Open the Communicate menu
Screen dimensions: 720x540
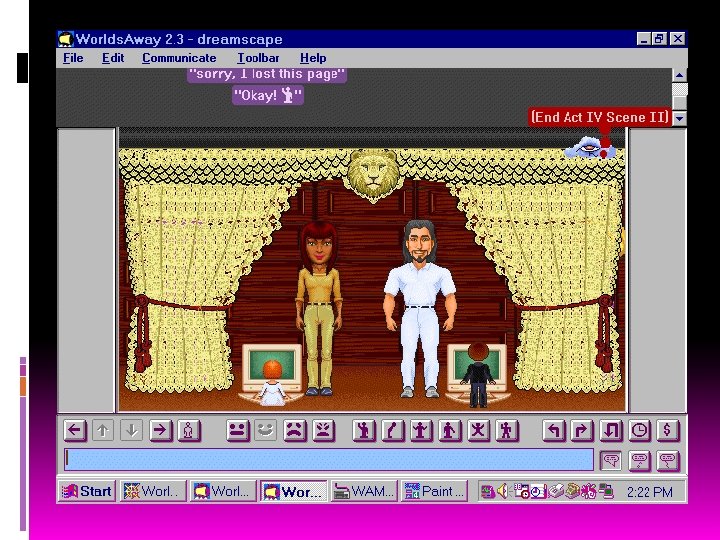pos(179,58)
